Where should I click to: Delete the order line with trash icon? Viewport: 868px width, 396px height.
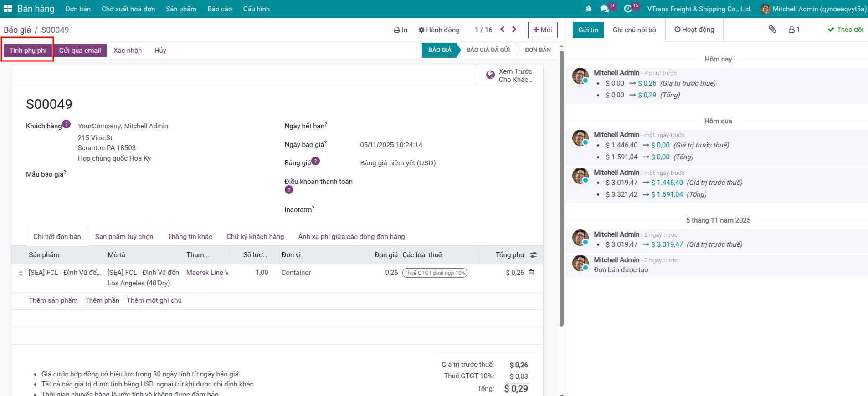pyautogui.click(x=531, y=273)
